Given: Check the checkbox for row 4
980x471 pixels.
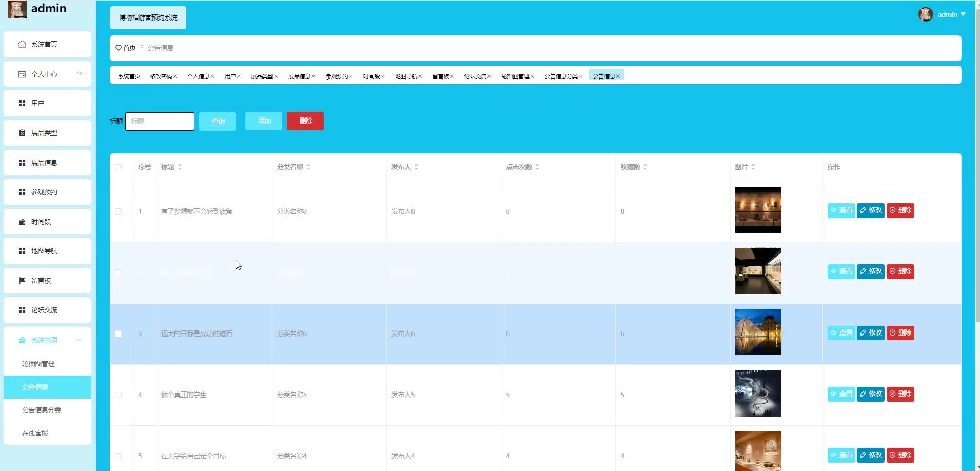Looking at the screenshot, I should (x=119, y=395).
